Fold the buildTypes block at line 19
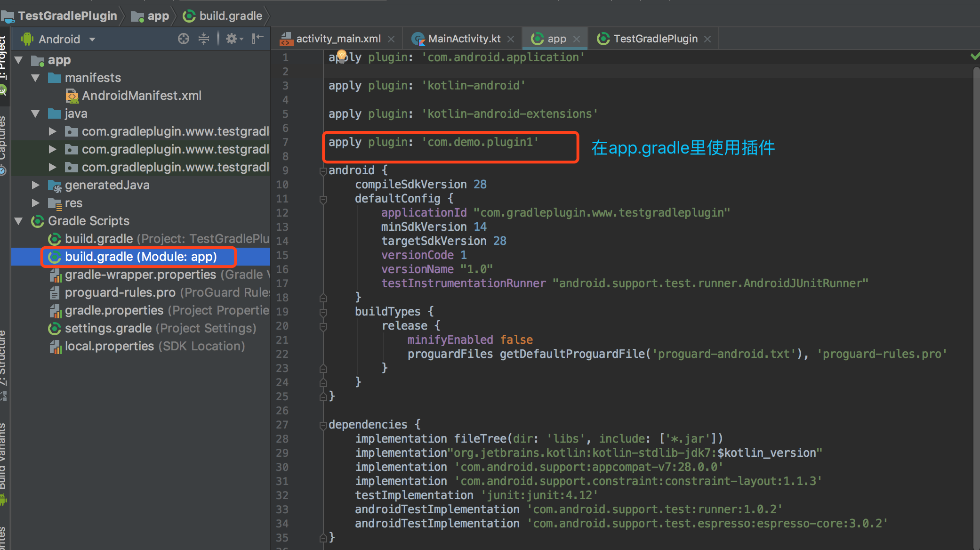Viewport: 980px width, 550px height. coord(323,312)
